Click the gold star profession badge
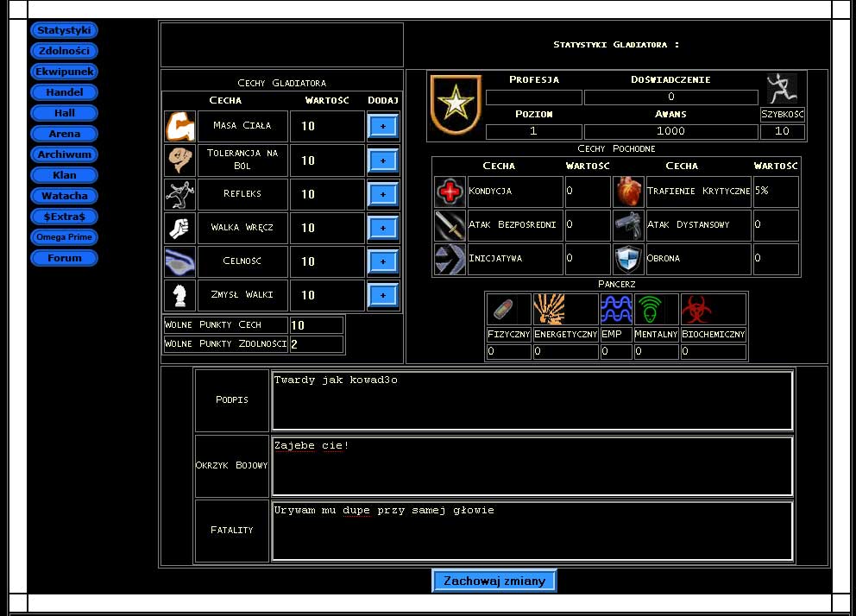The height and width of the screenshot is (616, 856). coord(454,104)
